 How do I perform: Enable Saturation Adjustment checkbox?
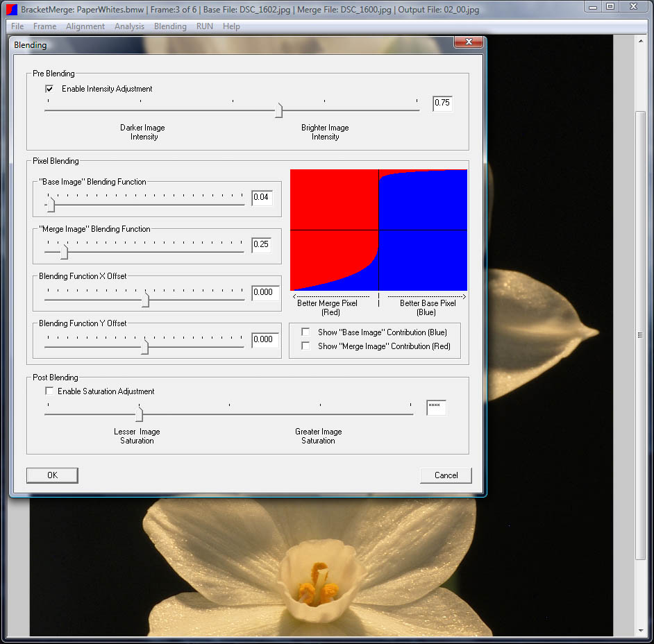pos(49,391)
